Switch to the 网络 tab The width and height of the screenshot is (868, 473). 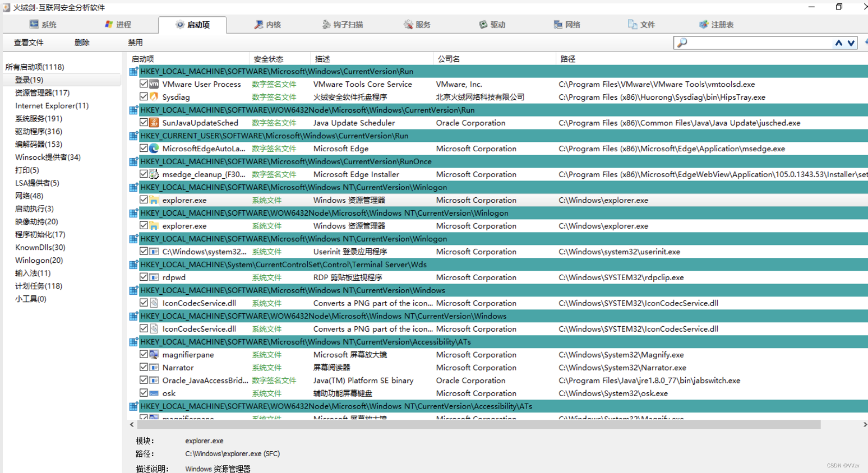coord(567,25)
